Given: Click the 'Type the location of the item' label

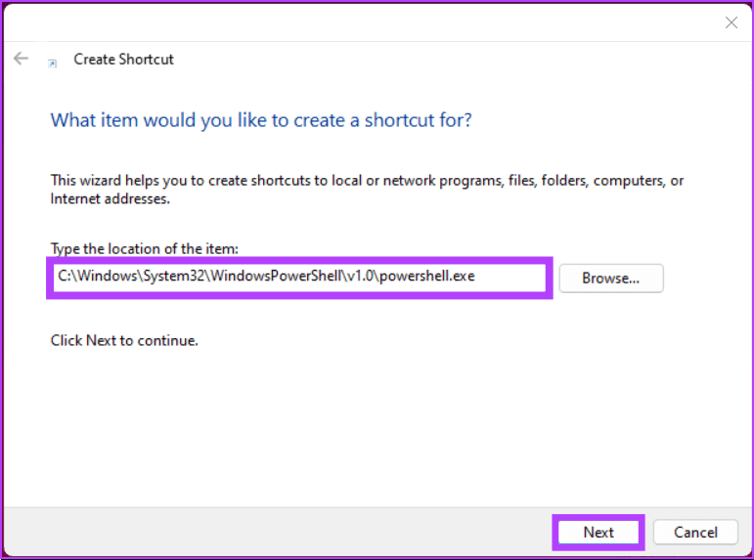Looking at the screenshot, I should [x=145, y=248].
